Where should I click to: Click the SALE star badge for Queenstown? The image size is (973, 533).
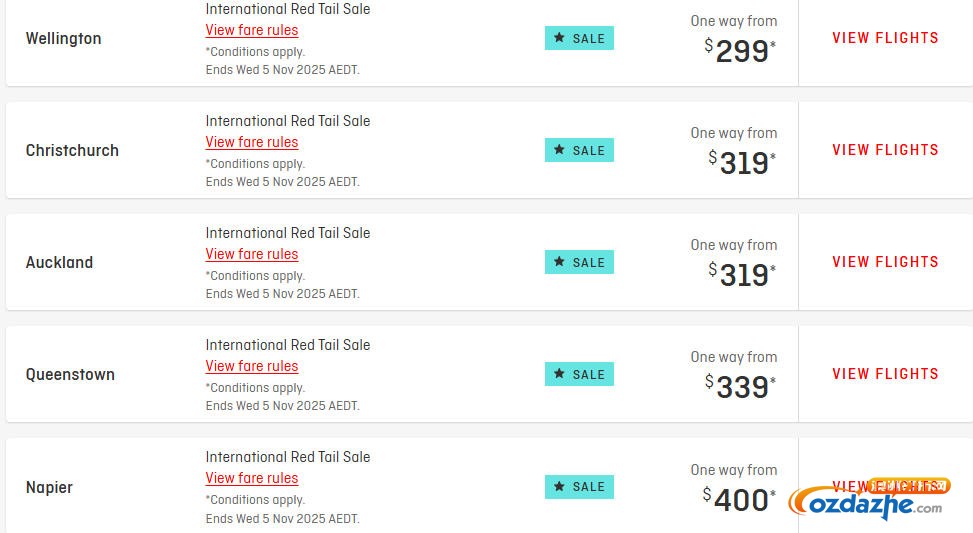(579, 374)
